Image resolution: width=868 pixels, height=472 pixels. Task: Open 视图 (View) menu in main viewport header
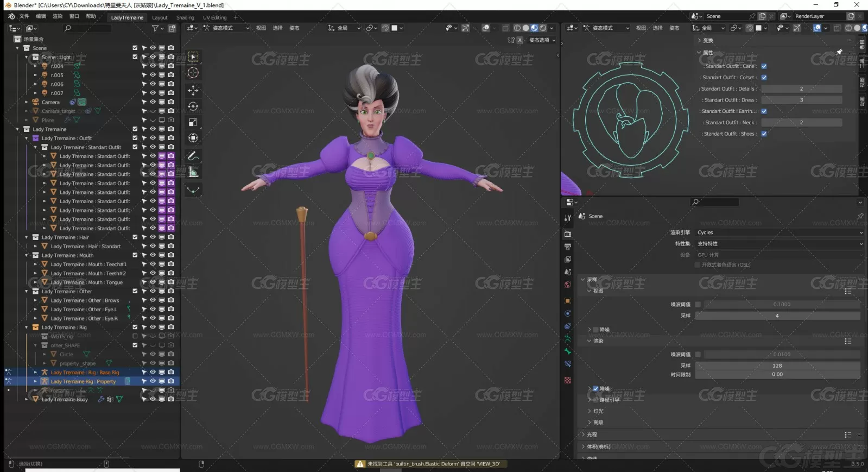261,28
